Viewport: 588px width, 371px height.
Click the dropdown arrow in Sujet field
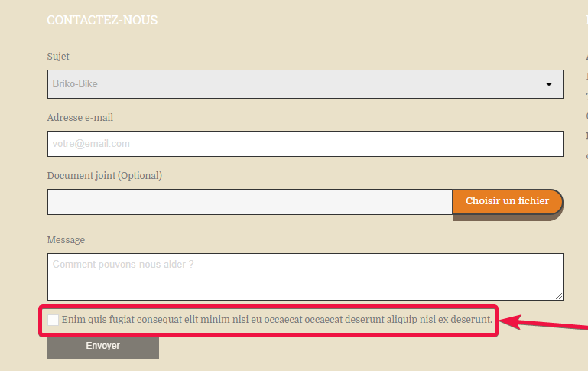(x=549, y=84)
